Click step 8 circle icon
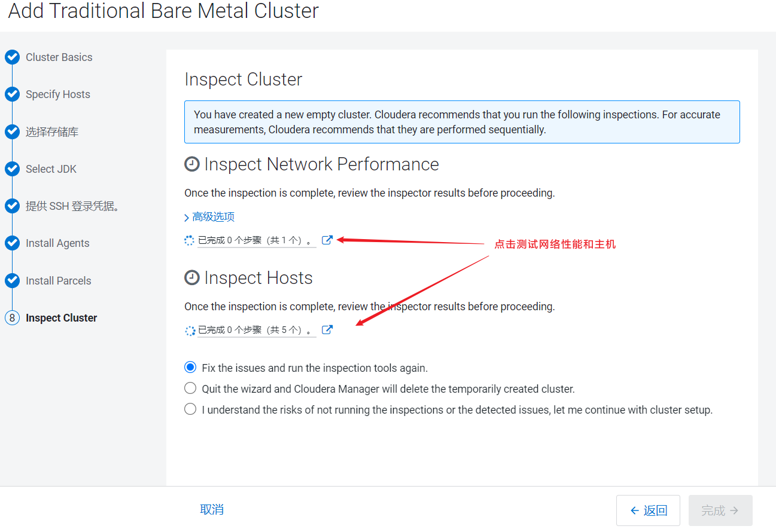 12,318
